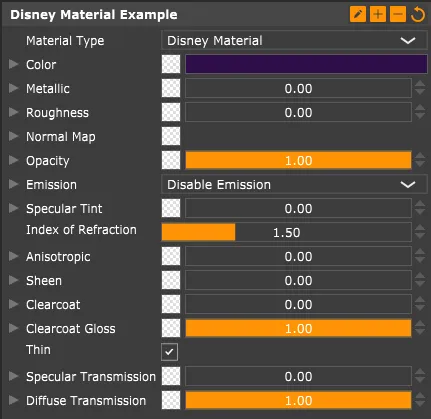Click the Clearcoat Gloss value slider
Image resolution: width=431 pixels, height=419 pixels.
[298, 328]
